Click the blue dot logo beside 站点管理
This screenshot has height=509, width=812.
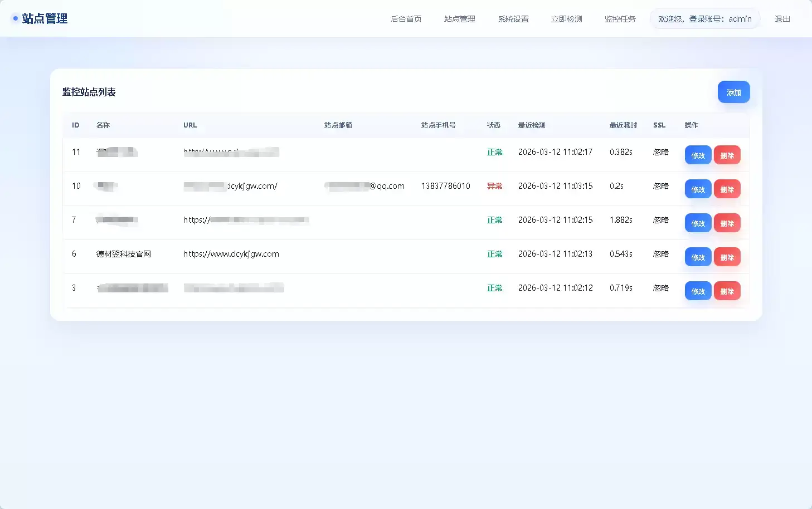click(15, 18)
